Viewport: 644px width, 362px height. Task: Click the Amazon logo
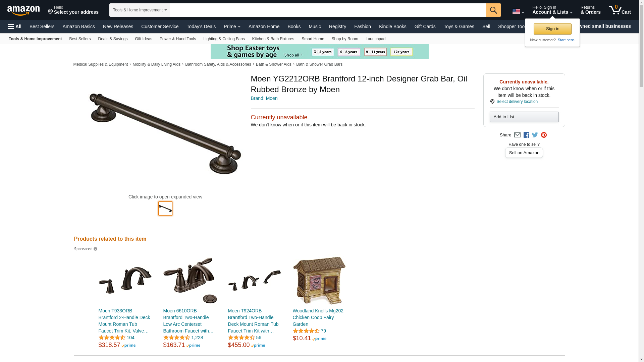point(23,10)
